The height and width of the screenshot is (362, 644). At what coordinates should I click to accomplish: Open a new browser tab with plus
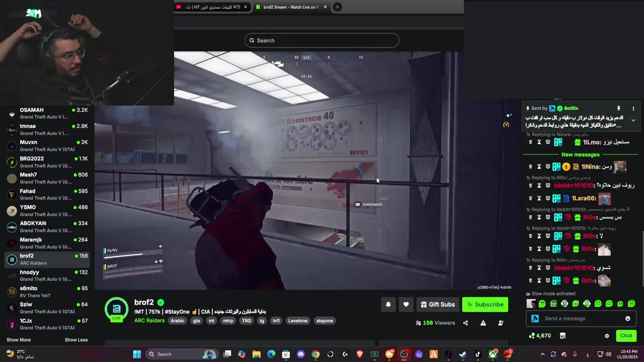(337, 7)
